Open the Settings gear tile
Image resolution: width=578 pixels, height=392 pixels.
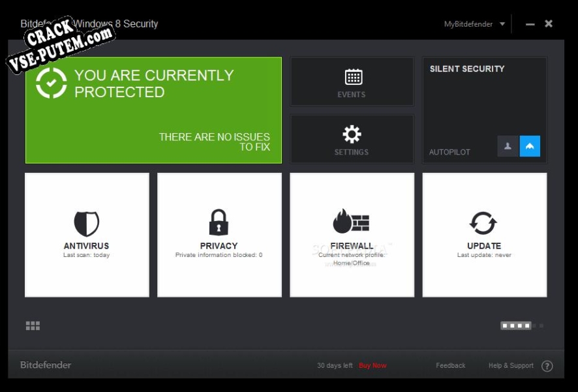pyautogui.click(x=352, y=139)
